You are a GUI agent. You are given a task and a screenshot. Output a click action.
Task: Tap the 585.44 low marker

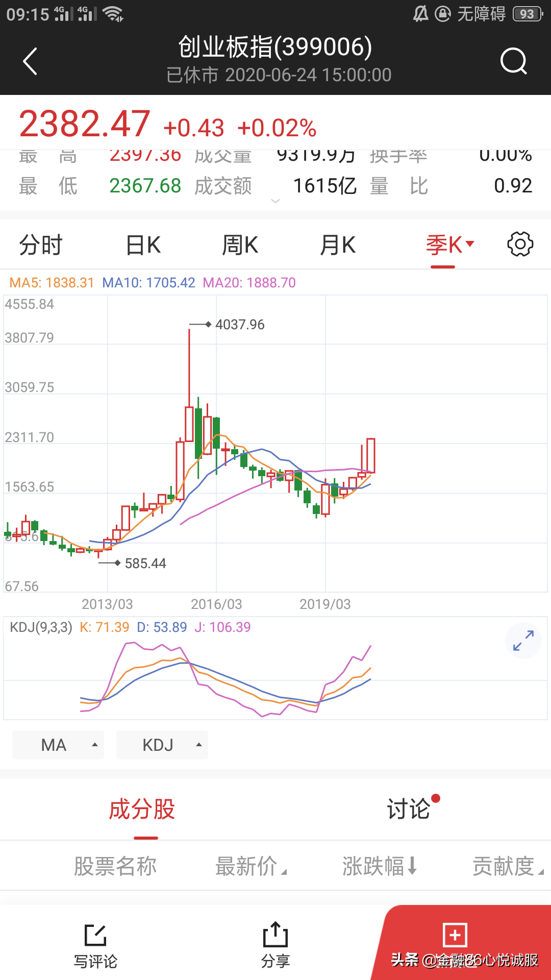coord(145,563)
